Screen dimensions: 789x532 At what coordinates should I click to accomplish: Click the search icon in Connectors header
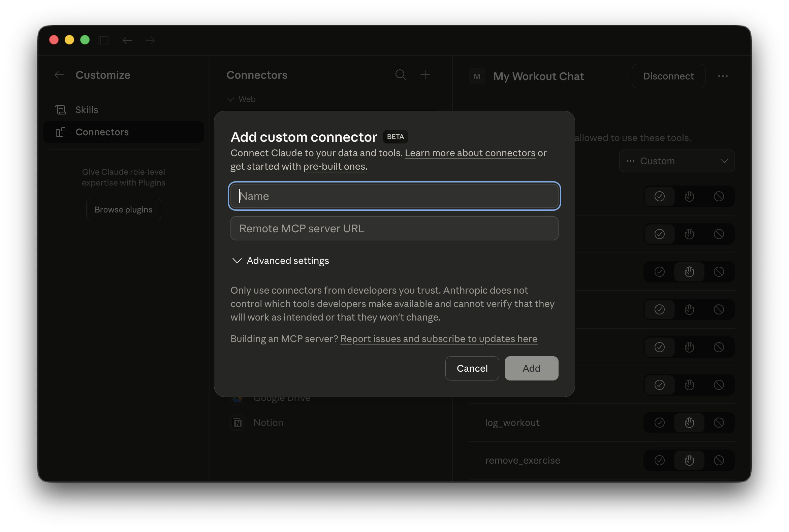click(401, 75)
